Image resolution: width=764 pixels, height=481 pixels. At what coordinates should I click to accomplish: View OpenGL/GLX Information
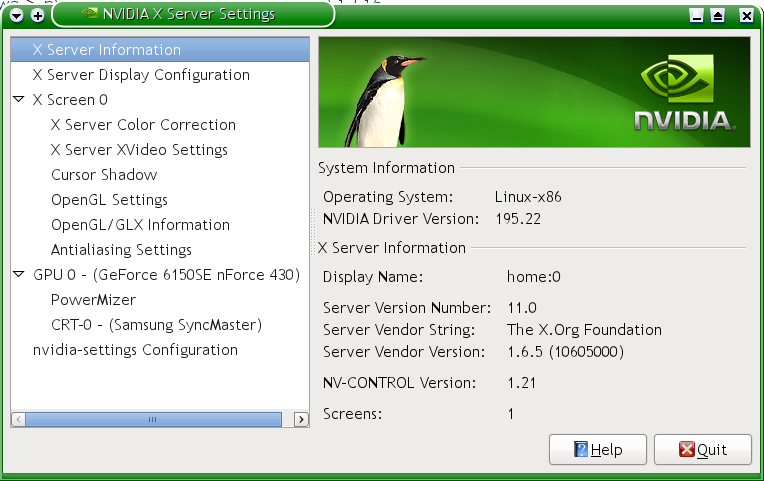[140, 225]
